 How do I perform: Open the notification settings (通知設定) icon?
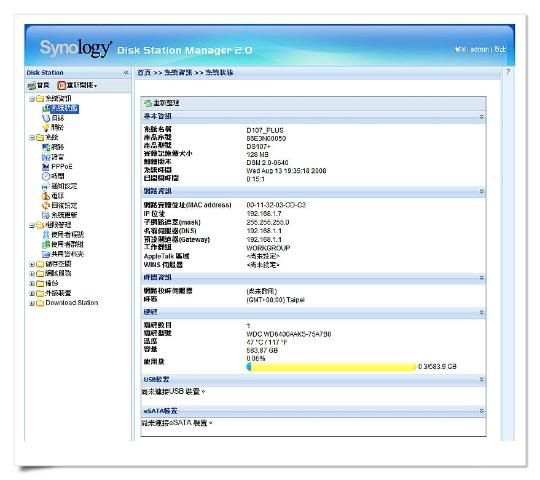point(46,186)
